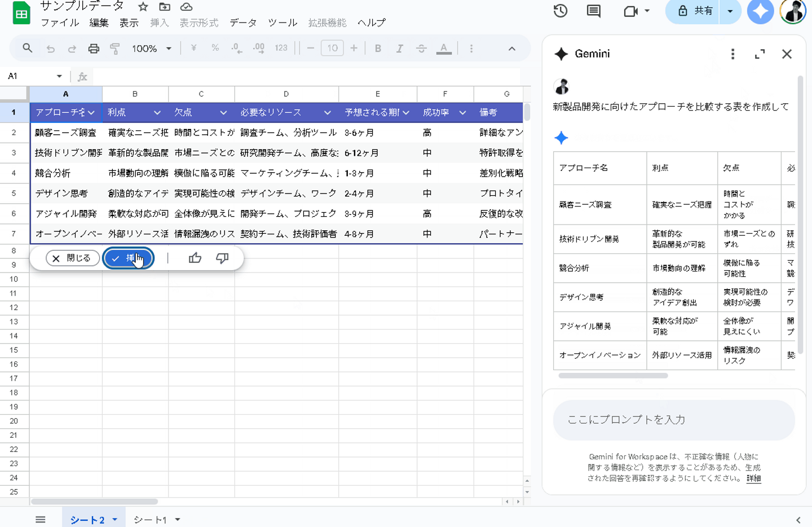Select the paint format tool
The height and width of the screenshot is (527, 812).
point(115,49)
